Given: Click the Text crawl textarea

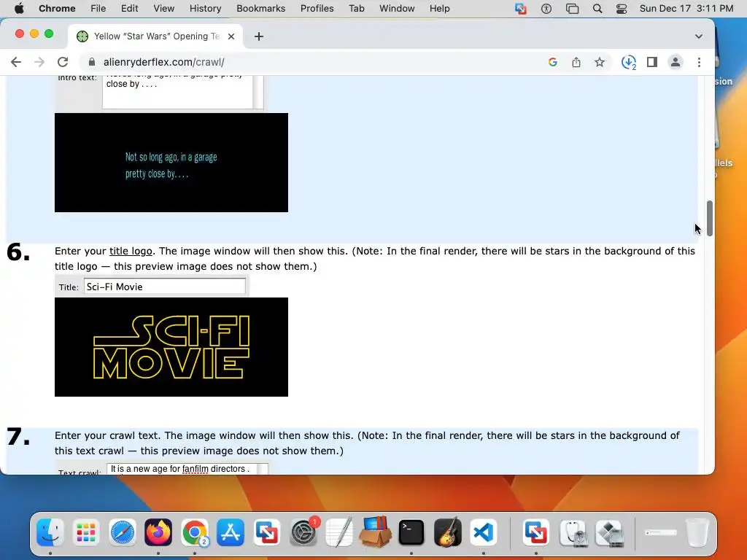Looking at the screenshot, I should point(183,469).
